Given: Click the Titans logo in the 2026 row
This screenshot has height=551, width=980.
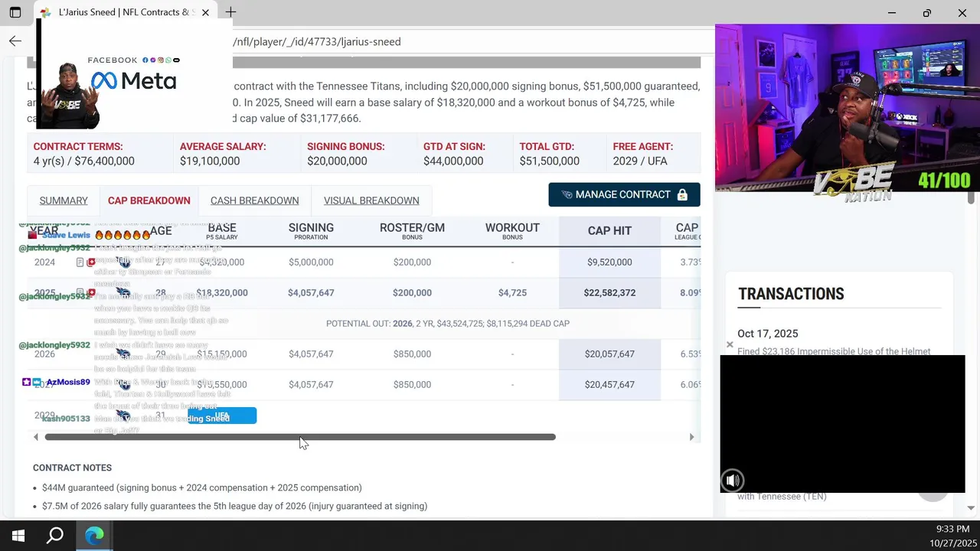Looking at the screenshot, I should click(x=124, y=354).
